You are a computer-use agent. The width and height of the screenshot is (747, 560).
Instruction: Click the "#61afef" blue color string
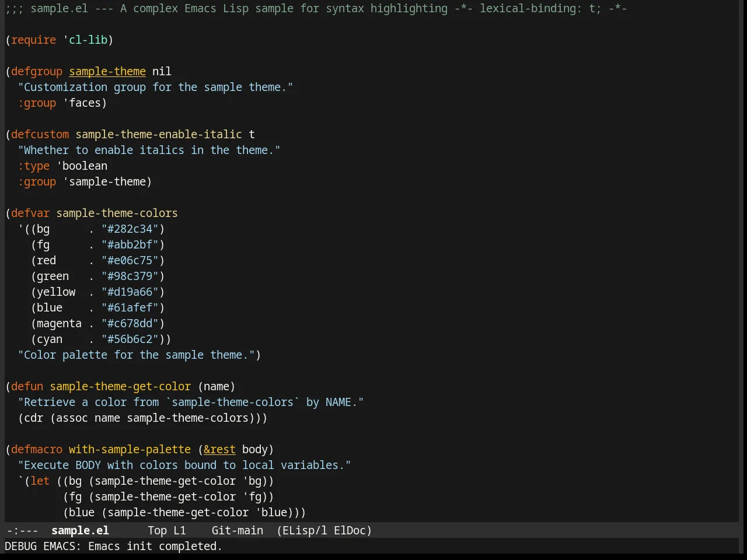point(130,307)
